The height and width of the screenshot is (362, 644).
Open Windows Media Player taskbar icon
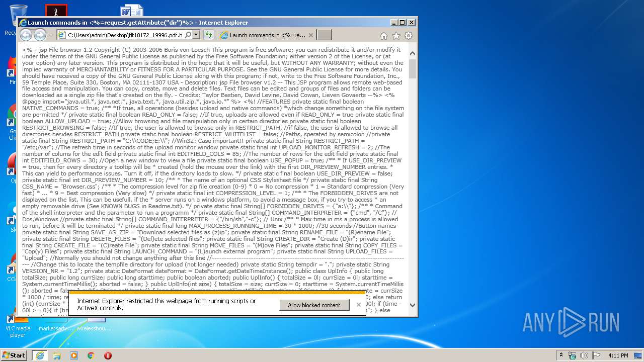74,355
